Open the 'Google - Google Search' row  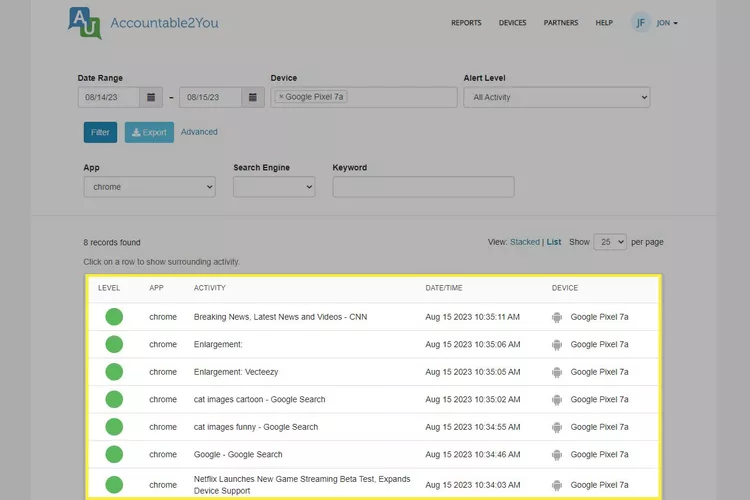point(374,454)
